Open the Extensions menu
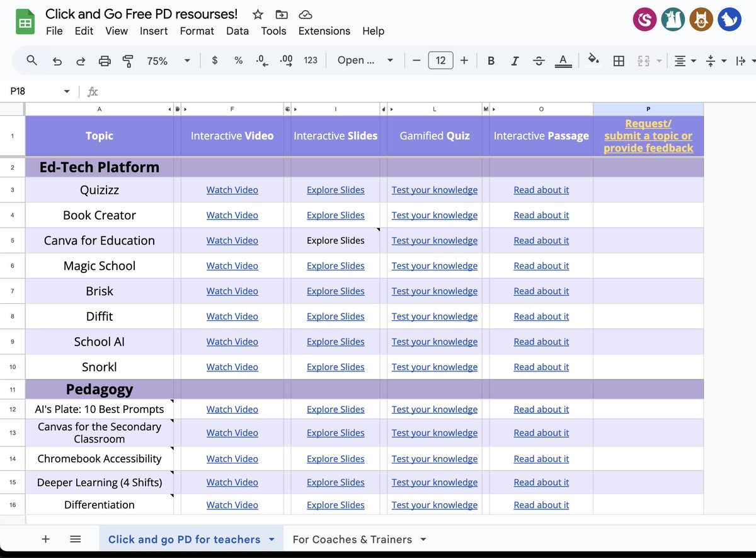The width and height of the screenshot is (756, 558). (x=324, y=31)
